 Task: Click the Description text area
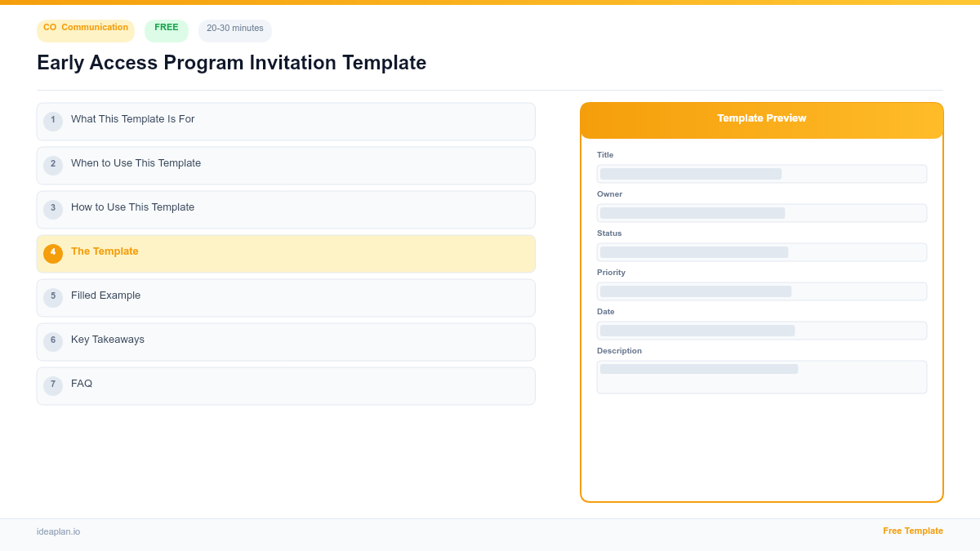pyautogui.click(x=762, y=377)
